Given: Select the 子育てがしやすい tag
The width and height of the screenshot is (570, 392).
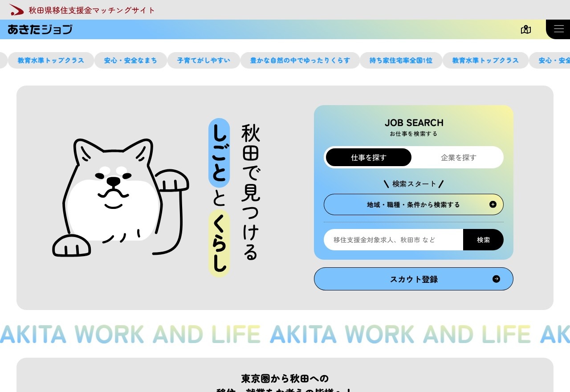Looking at the screenshot, I should click(x=204, y=61).
